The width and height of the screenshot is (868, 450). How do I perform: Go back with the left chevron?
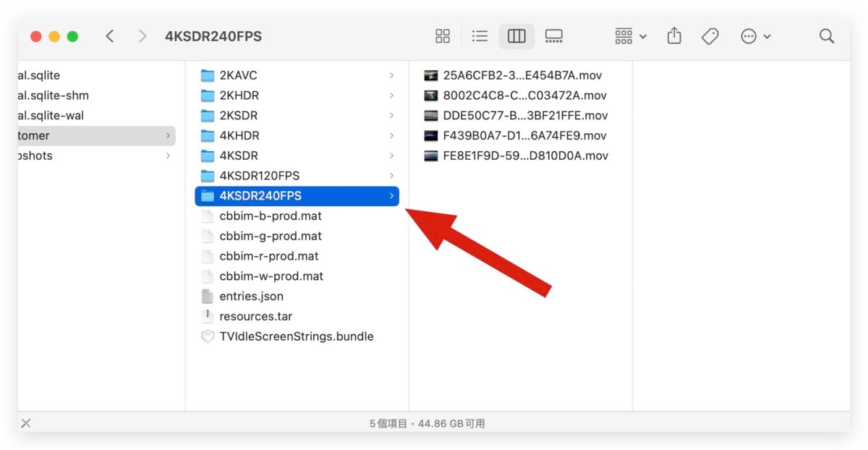[x=109, y=36]
